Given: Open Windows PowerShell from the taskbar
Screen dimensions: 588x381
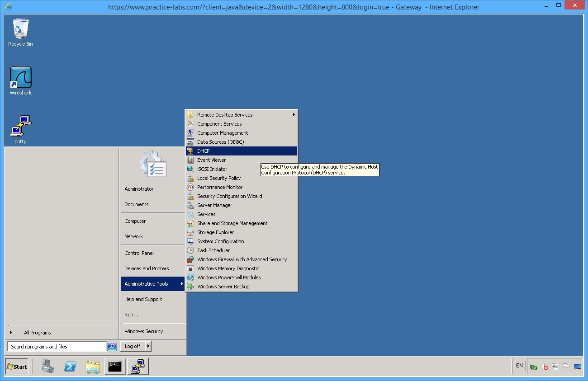Looking at the screenshot, I should [70, 367].
